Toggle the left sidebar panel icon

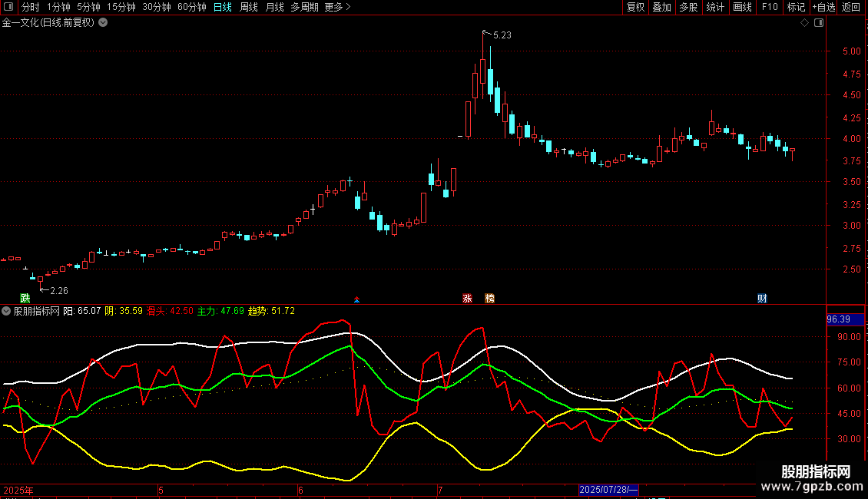[x=8, y=7]
